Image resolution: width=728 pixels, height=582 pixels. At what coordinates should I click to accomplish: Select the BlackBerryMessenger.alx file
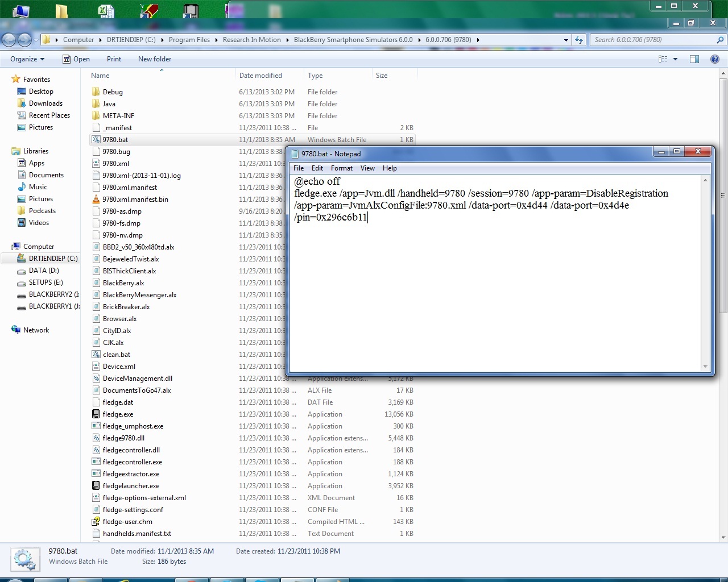(x=139, y=295)
